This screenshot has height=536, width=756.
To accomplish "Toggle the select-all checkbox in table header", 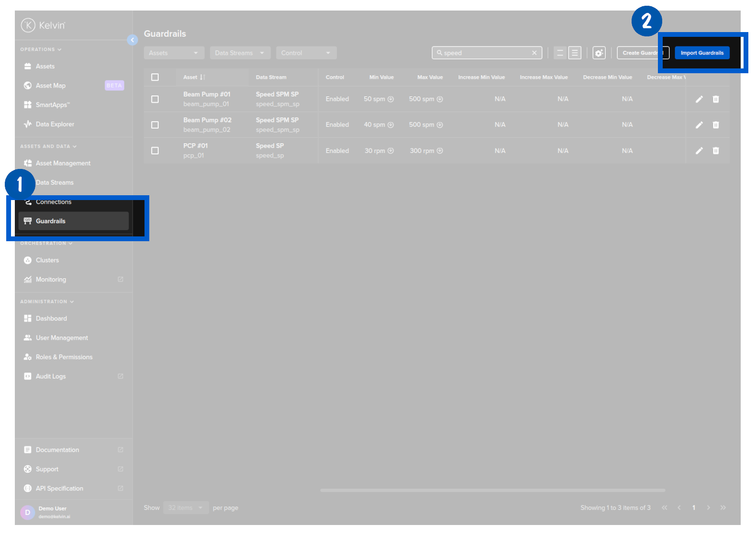I will [x=155, y=77].
